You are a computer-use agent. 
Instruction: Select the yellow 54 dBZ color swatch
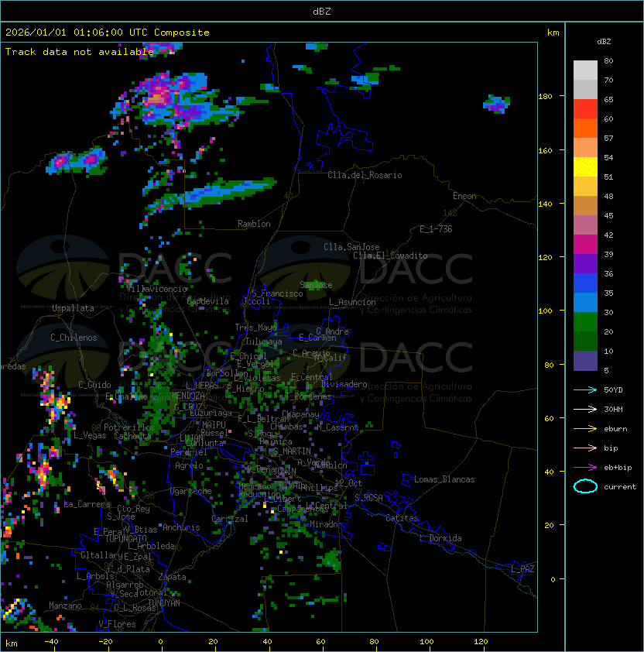(585, 166)
